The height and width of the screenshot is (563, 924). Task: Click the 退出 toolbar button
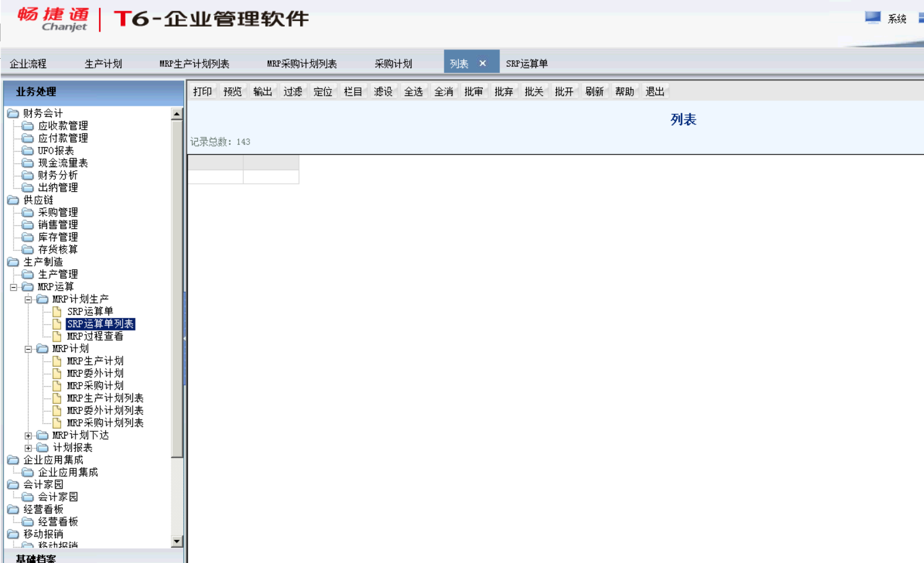pos(655,92)
